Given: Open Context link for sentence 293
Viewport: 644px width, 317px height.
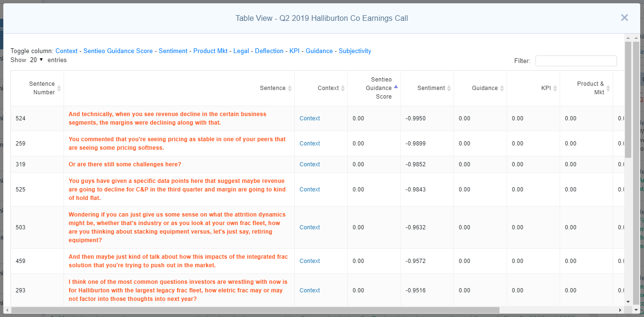Looking at the screenshot, I should [x=309, y=290].
